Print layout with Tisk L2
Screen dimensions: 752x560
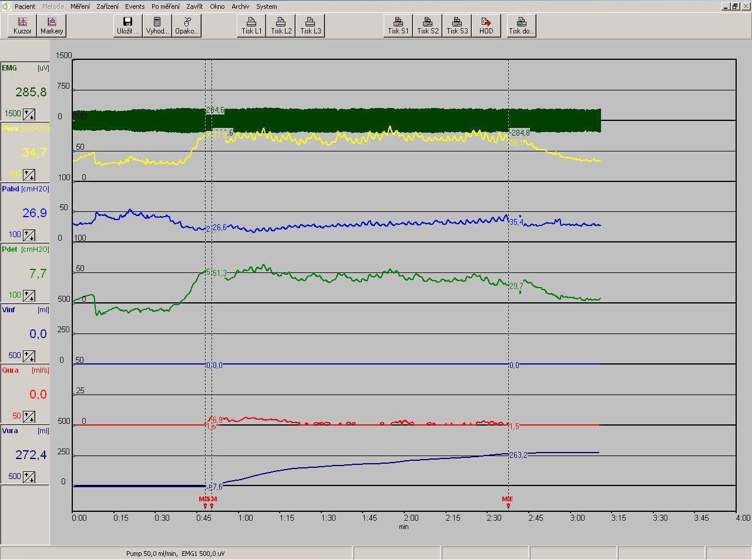(281, 26)
